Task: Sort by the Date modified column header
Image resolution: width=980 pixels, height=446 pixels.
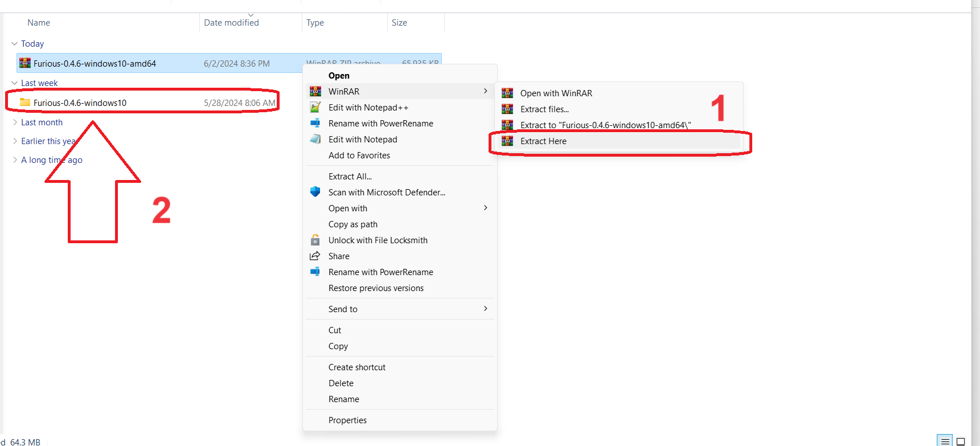Action: (x=231, y=23)
